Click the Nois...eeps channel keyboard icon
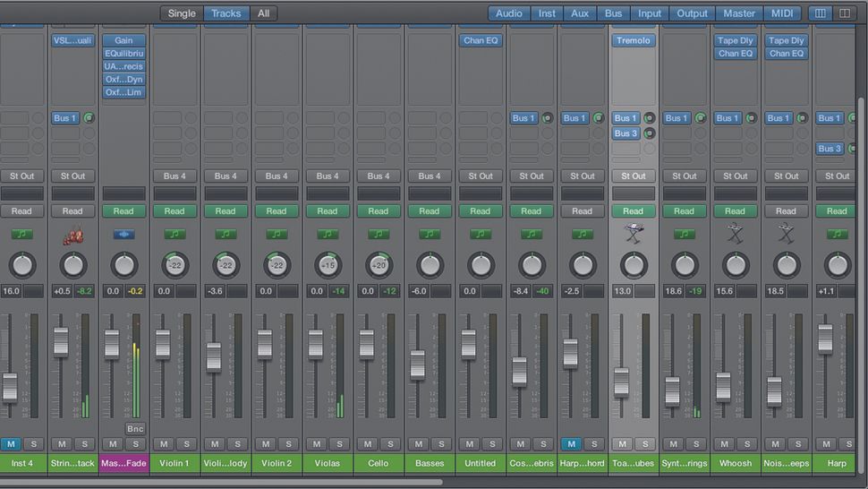The height and width of the screenshot is (489, 868). click(x=786, y=235)
